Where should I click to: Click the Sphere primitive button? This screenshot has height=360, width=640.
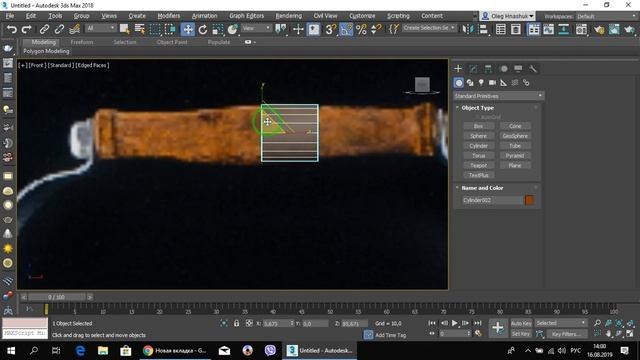pos(478,136)
